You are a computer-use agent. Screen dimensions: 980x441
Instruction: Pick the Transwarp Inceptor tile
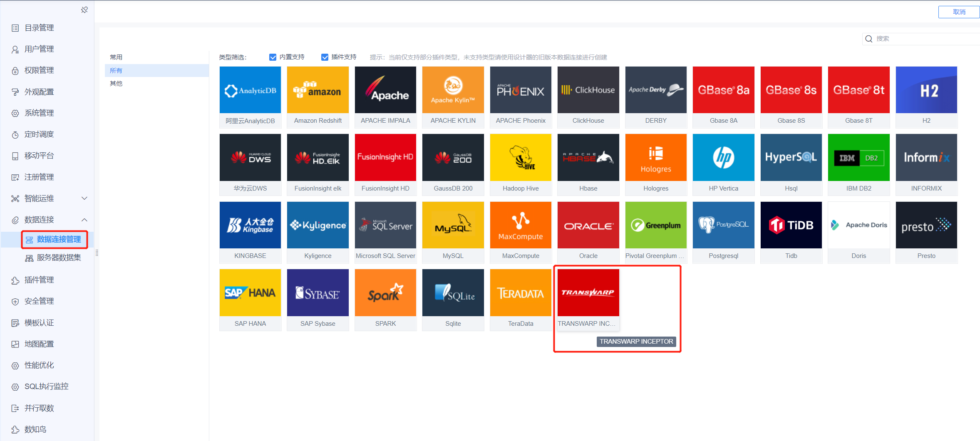click(x=588, y=300)
